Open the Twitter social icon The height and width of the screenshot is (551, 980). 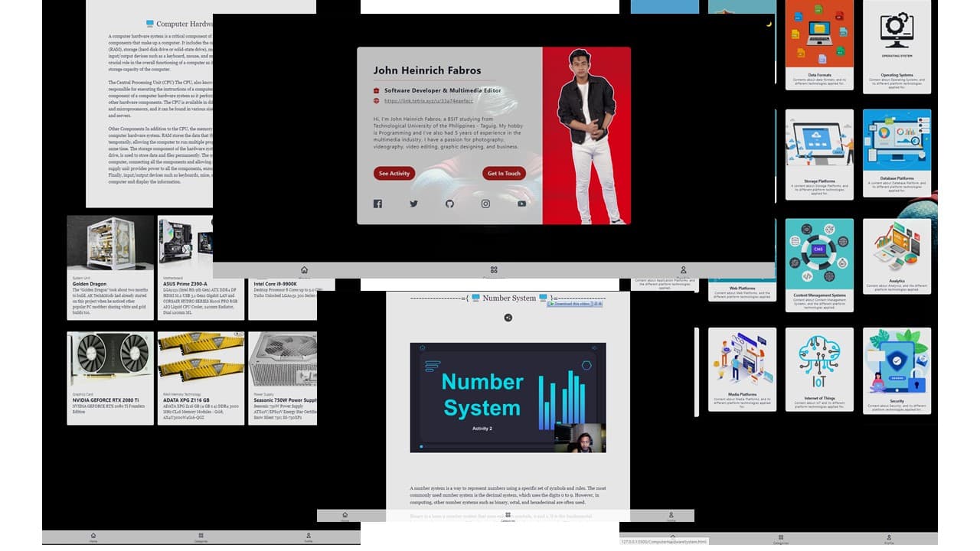click(413, 204)
